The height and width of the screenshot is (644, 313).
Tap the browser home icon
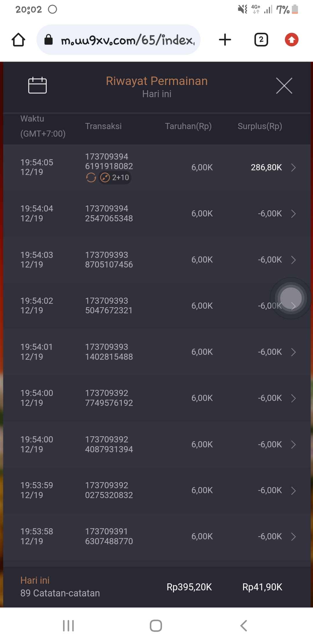coord(18,40)
